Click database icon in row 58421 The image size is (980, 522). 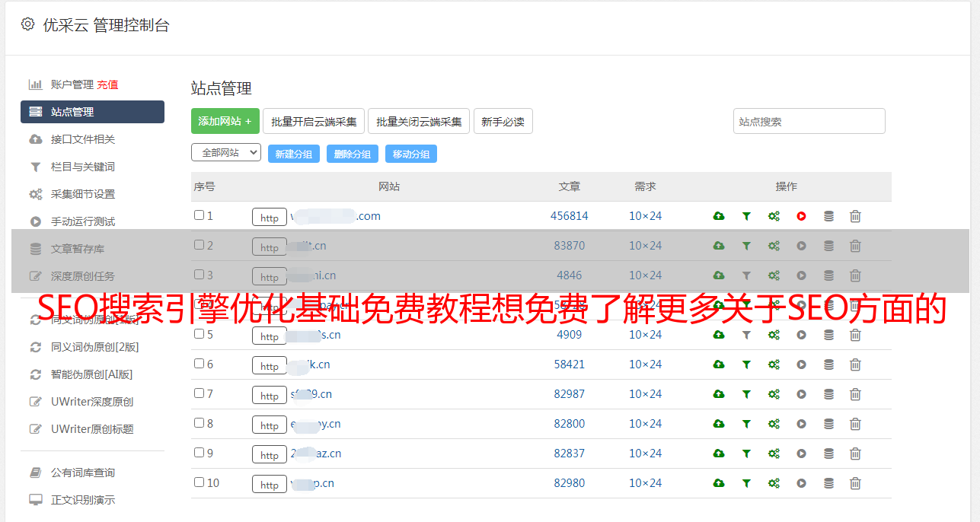pos(828,364)
